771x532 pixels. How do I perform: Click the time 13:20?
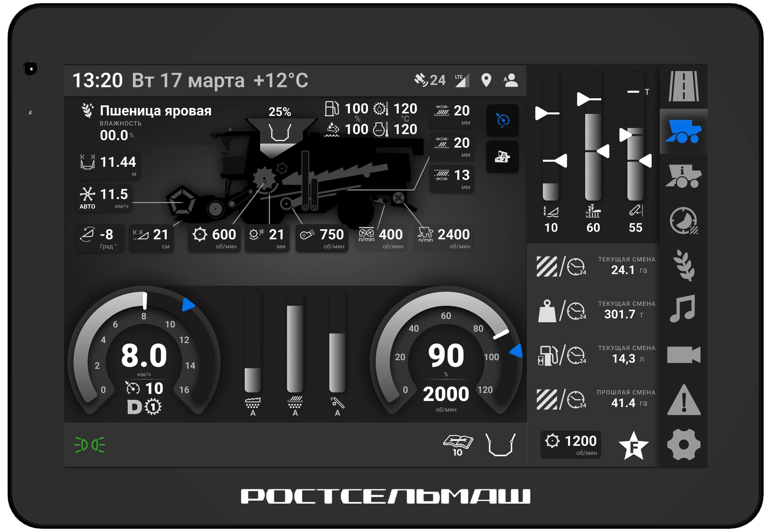[x=98, y=80]
